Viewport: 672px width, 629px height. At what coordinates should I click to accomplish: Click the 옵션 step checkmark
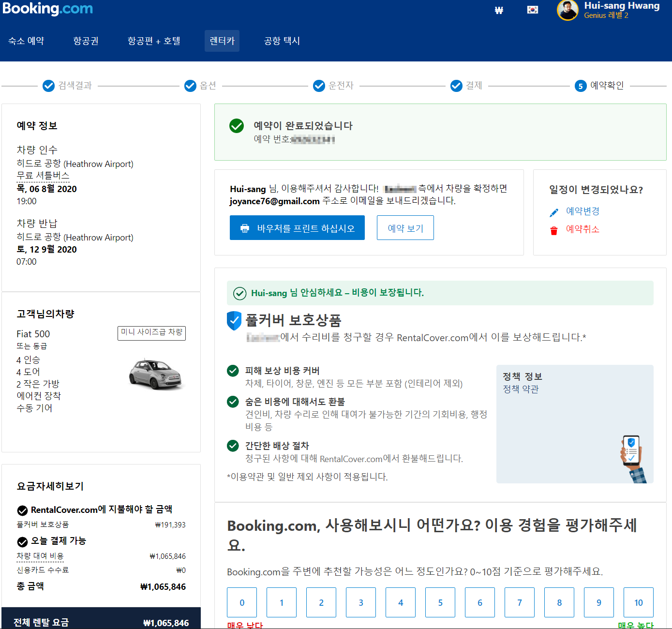[190, 86]
